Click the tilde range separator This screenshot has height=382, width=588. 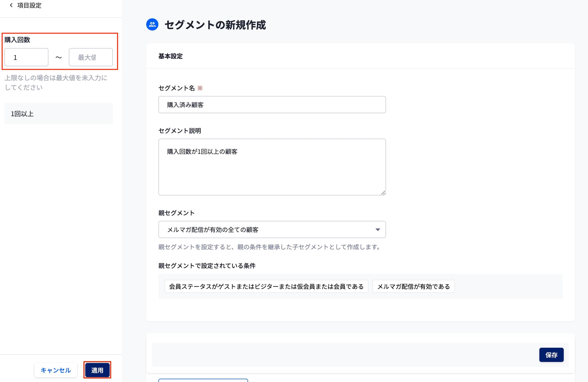59,57
